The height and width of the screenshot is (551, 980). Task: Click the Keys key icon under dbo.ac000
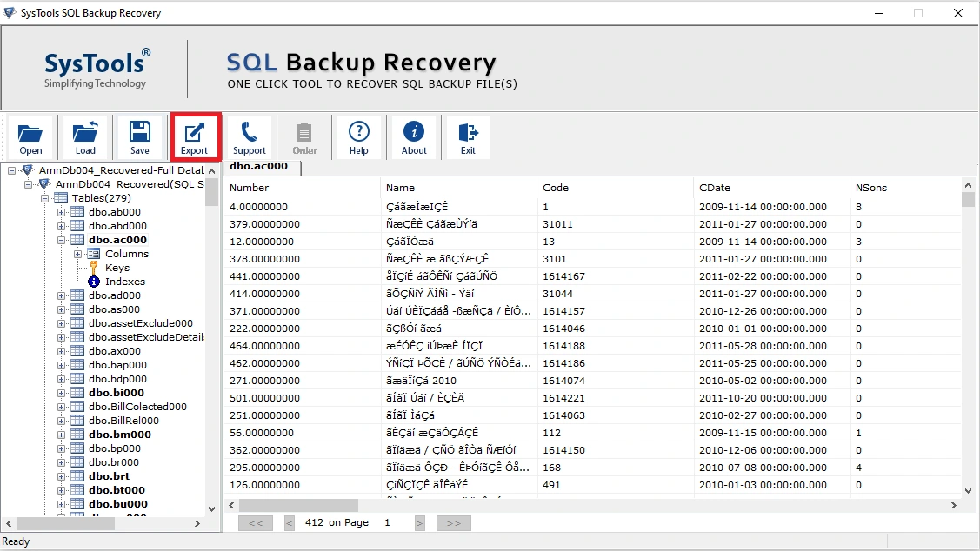(x=94, y=268)
